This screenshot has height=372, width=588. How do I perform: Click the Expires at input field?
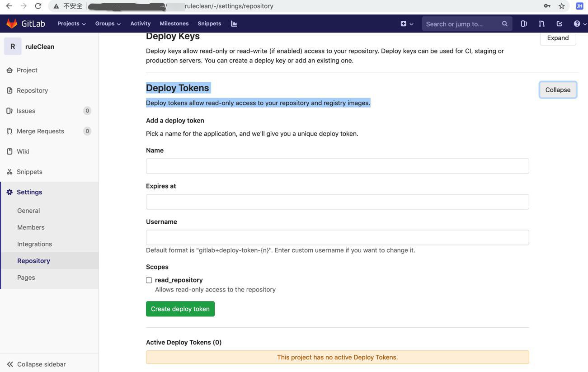pyautogui.click(x=337, y=202)
